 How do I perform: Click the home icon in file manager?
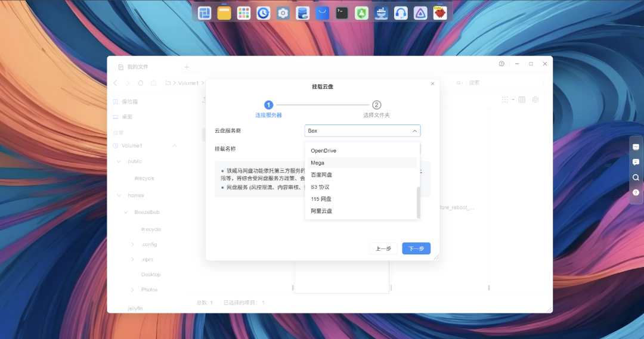tap(154, 83)
